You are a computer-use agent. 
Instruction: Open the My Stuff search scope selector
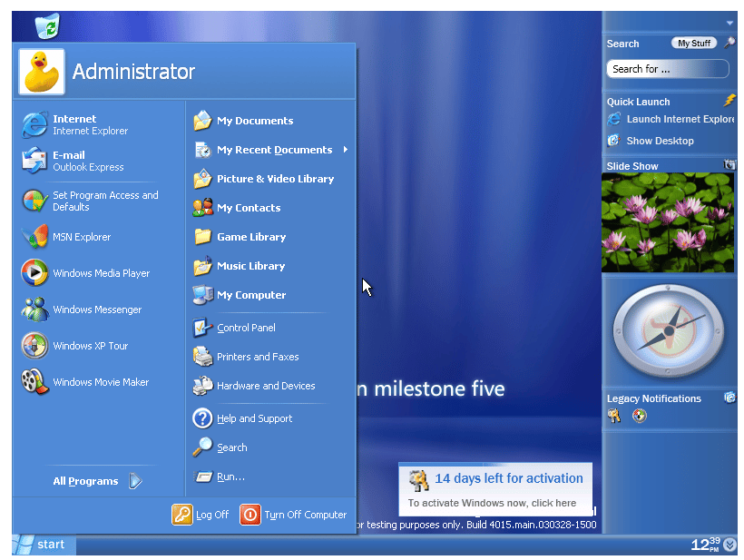click(694, 44)
